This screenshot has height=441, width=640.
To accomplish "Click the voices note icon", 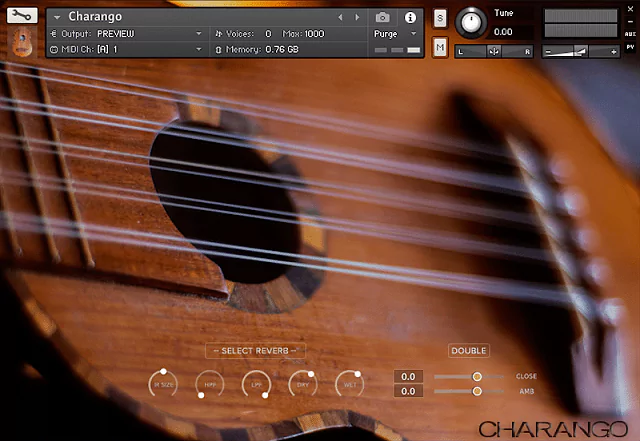I will [218, 34].
